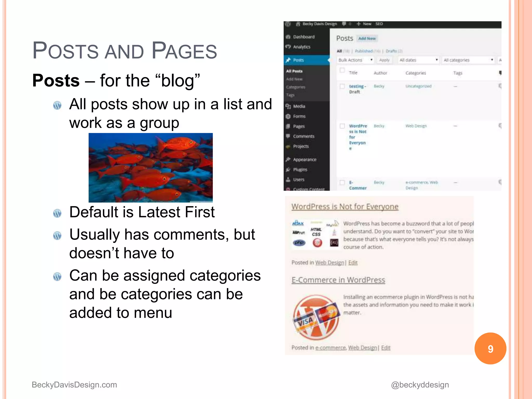The width and height of the screenshot is (532, 399).
Task: Click the Appearance brush icon in the sidebar
Action: [x=288, y=159]
